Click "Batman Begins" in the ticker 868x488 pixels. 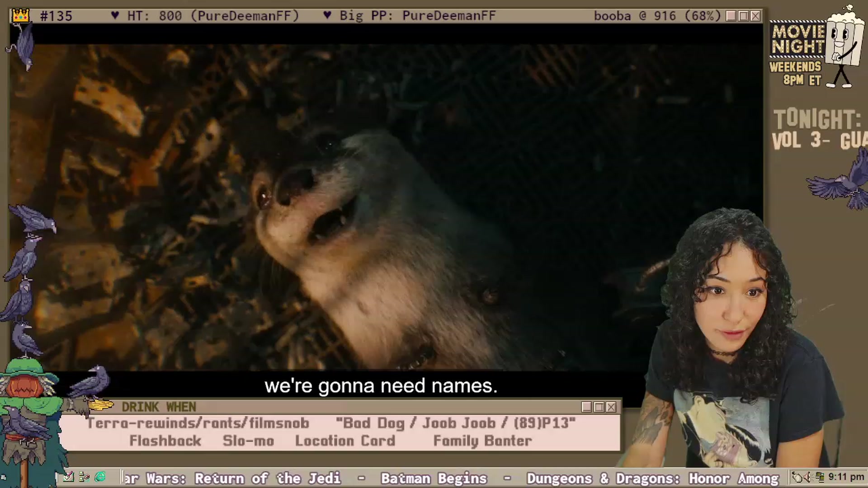pos(434,478)
